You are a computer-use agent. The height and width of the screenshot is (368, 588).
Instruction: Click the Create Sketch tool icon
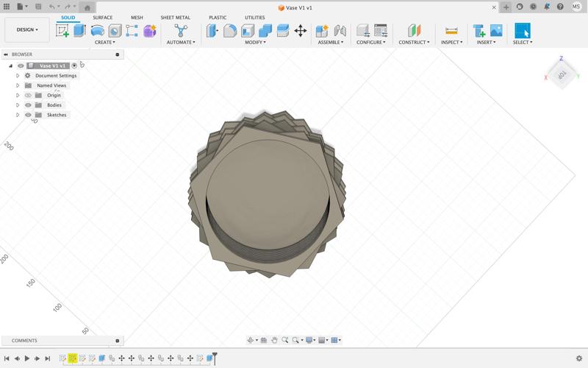point(62,31)
